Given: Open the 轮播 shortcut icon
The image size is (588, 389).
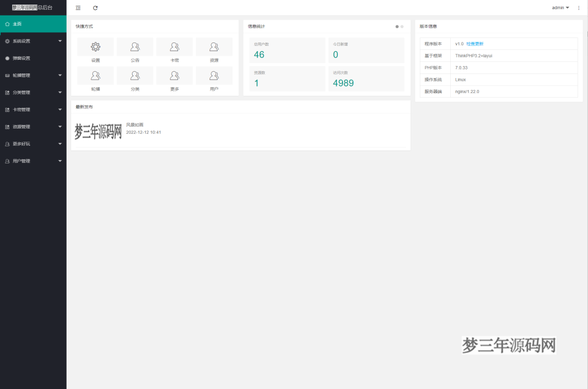Looking at the screenshot, I should click(x=95, y=76).
